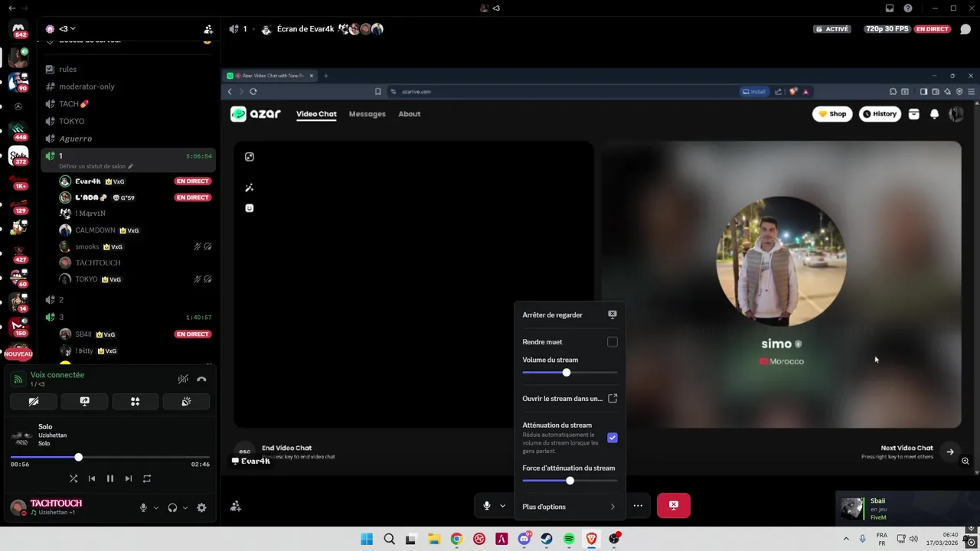Adjust the Volume du stream slider
The height and width of the screenshot is (551, 980).
(570, 373)
